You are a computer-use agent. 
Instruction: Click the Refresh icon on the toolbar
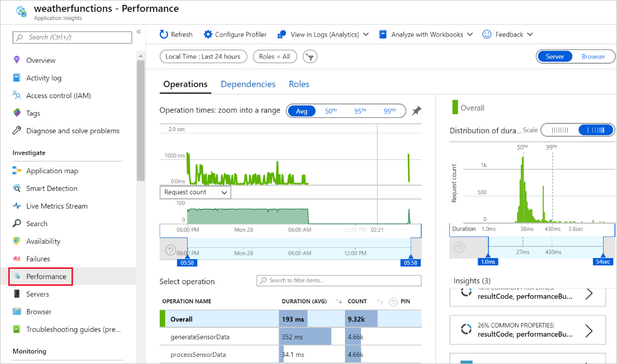pos(164,34)
